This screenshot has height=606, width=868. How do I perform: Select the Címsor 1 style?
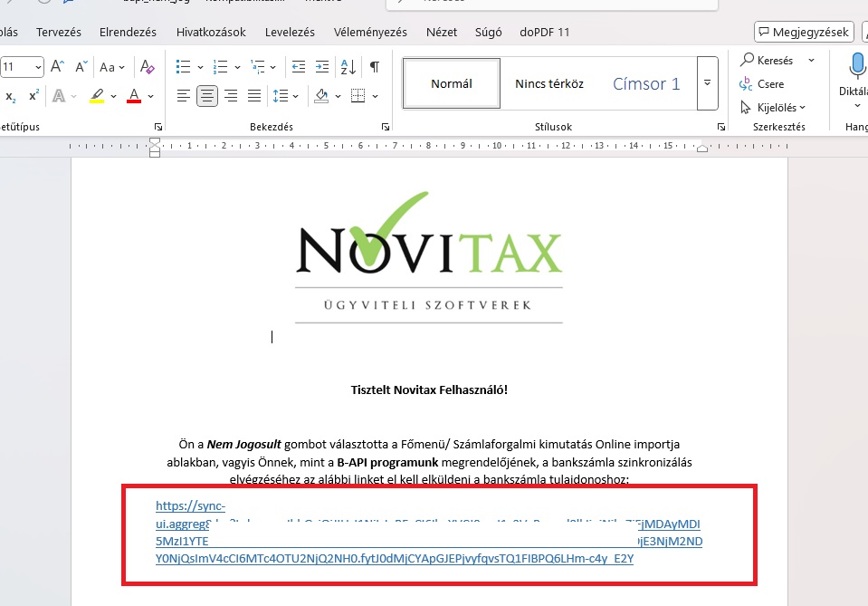(x=646, y=83)
